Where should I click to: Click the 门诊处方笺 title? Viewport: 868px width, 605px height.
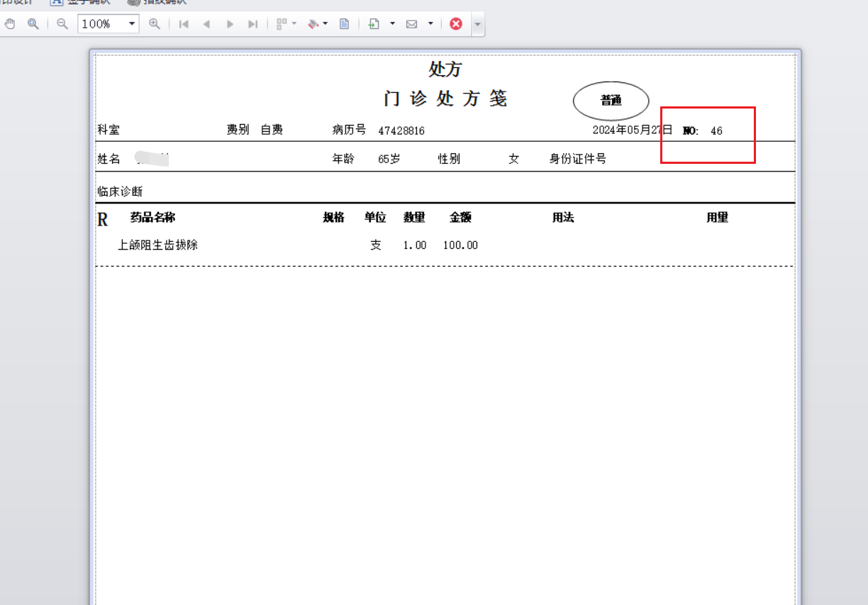445,99
